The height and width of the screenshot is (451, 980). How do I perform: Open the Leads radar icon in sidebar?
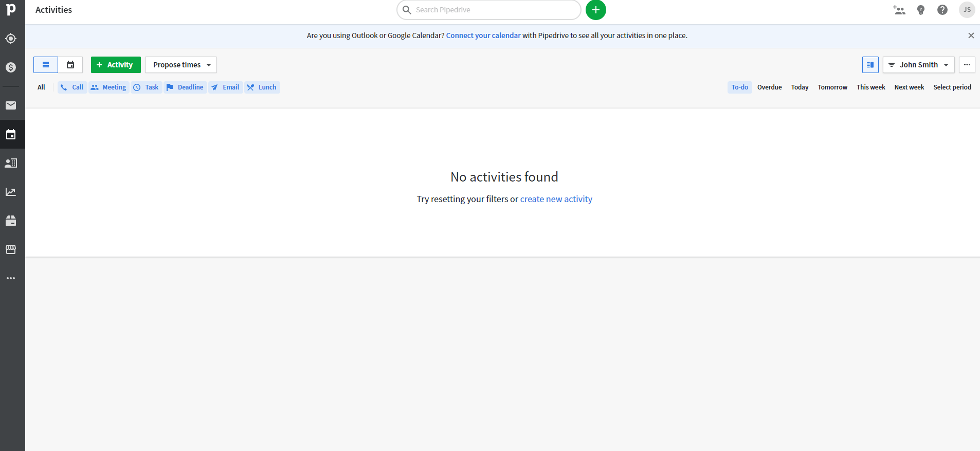pyautogui.click(x=11, y=39)
